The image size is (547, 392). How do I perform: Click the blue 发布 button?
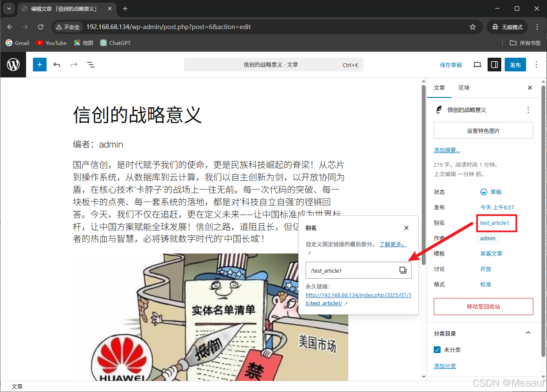(515, 65)
